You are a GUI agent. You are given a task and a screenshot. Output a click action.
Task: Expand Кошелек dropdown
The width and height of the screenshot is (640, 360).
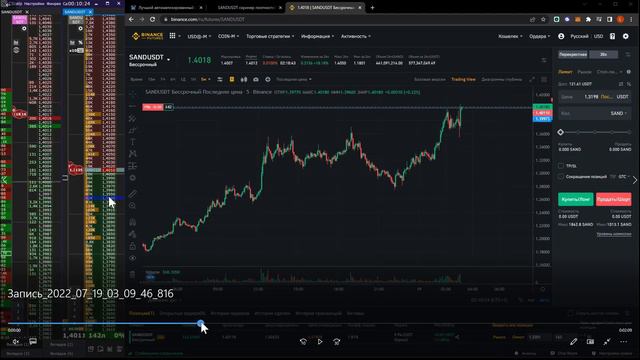[x=510, y=36]
